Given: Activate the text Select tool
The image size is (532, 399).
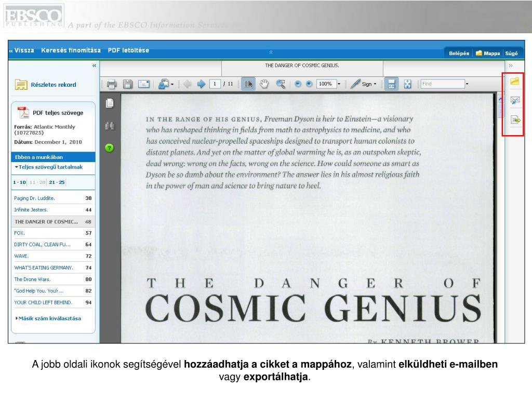Looking at the screenshot, I should pyautogui.click(x=248, y=84).
